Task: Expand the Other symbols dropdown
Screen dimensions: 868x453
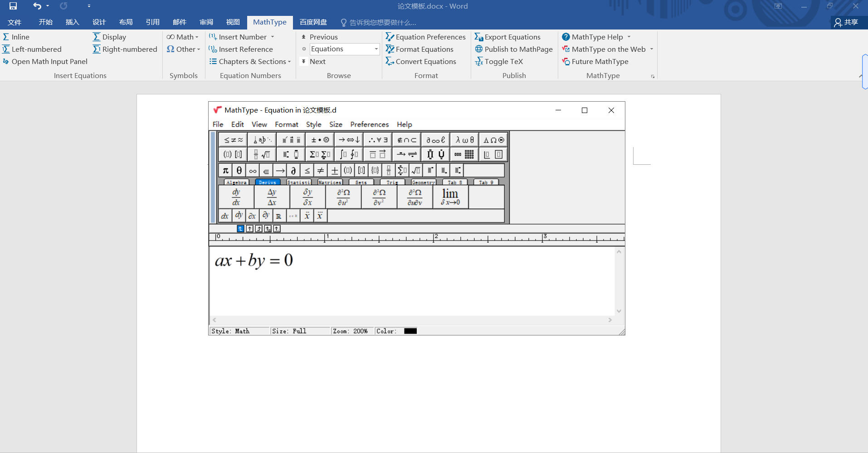Action: tap(184, 49)
